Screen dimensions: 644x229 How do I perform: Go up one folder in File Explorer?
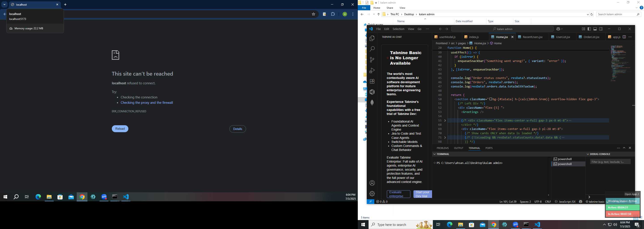(x=379, y=15)
